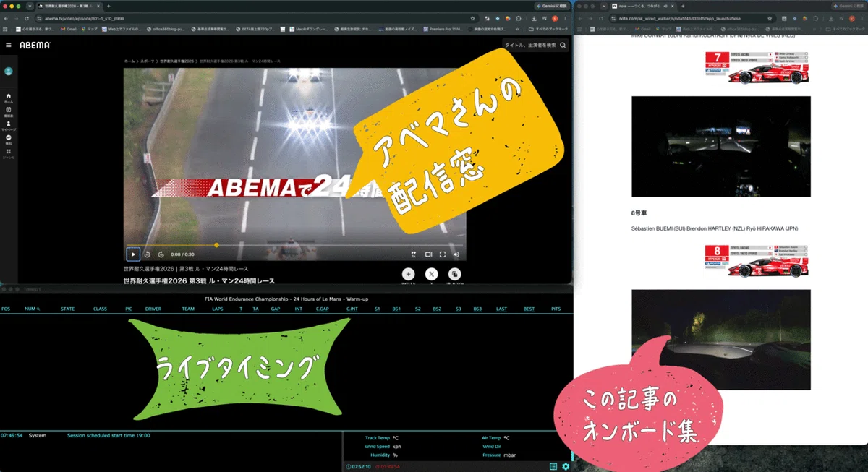The width and height of the screenshot is (868, 472).
Task: Click the DRIVER column header
Action: (x=153, y=309)
